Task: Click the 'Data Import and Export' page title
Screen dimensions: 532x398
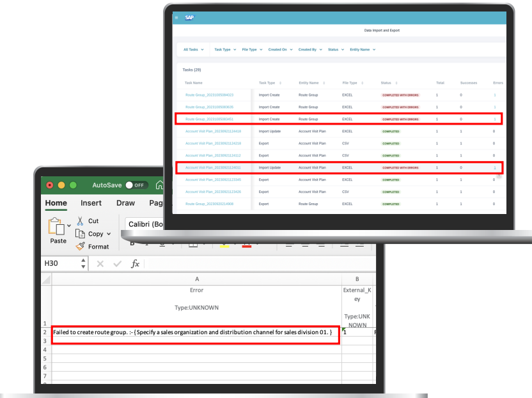Action: tap(382, 31)
